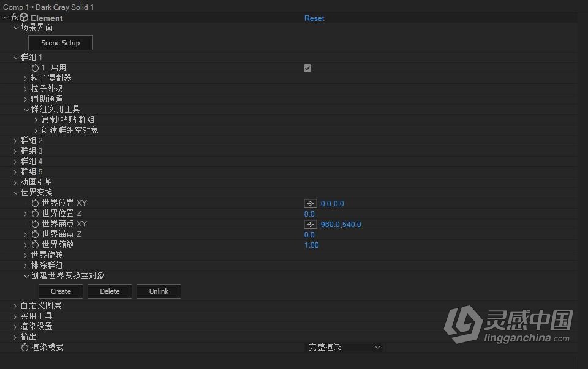
Task: Click the Reset link for Element
Action: pyautogui.click(x=314, y=18)
